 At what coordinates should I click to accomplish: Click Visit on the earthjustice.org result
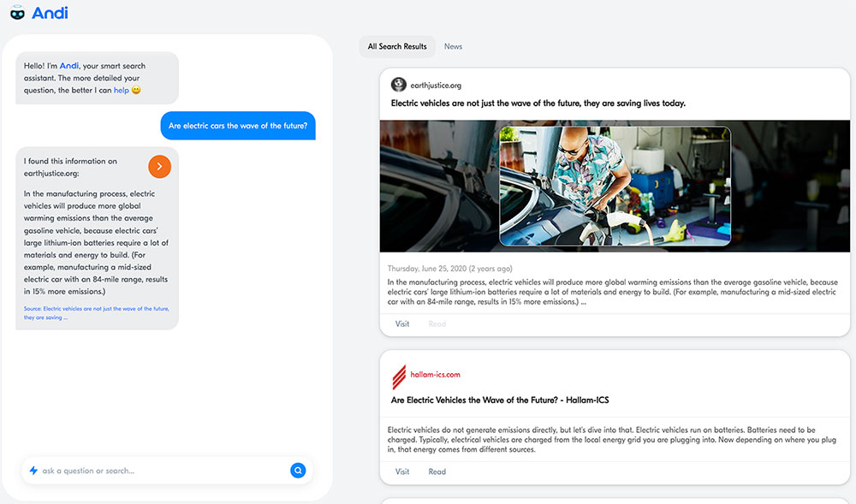pyautogui.click(x=402, y=324)
